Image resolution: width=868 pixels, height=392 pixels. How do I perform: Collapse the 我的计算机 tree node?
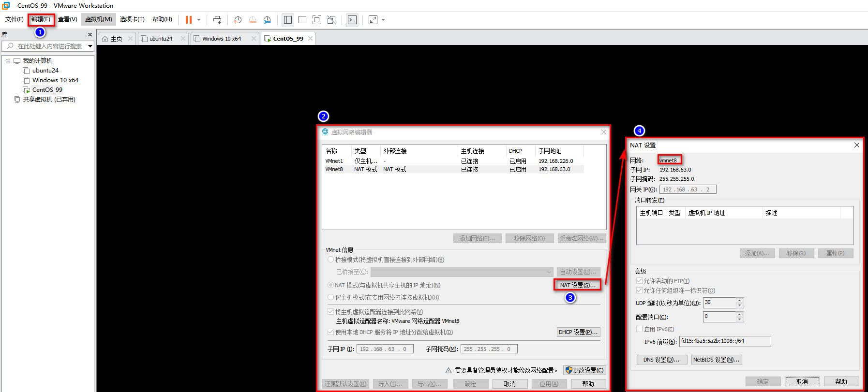tap(8, 61)
